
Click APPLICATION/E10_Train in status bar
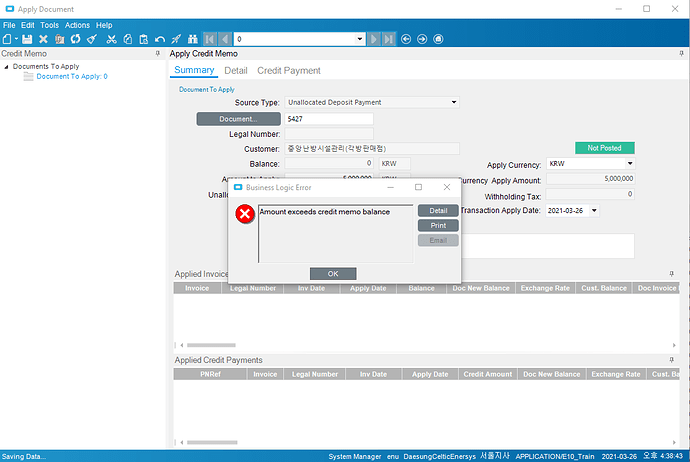tap(554, 456)
